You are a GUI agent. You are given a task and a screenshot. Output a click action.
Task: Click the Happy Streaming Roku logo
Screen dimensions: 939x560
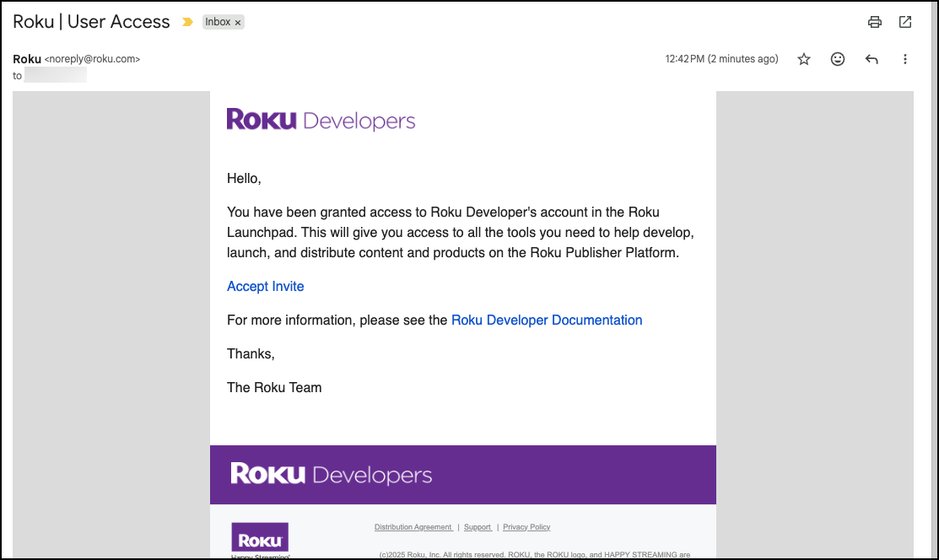[x=259, y=537]
